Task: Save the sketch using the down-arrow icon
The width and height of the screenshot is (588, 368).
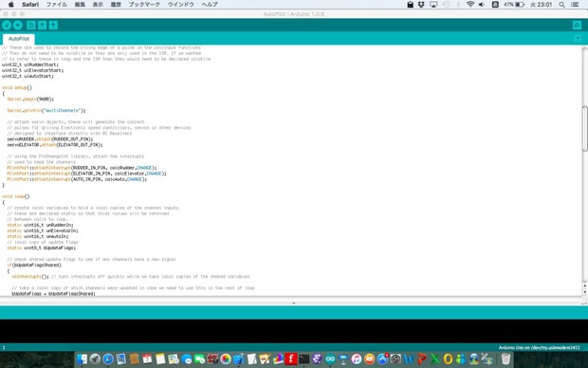Action: click(x=53, y=25)
